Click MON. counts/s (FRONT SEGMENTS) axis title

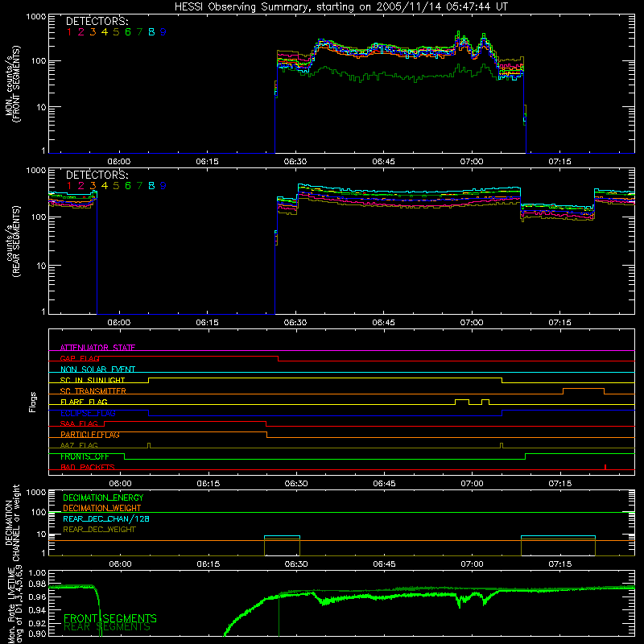tap(12, 84)
